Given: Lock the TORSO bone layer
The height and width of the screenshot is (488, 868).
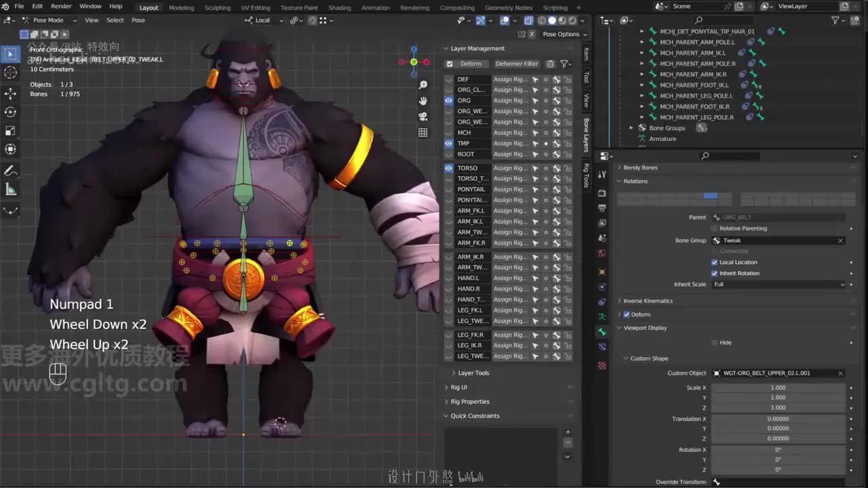Looking at the screenshot, I should (x=568, y=168).
